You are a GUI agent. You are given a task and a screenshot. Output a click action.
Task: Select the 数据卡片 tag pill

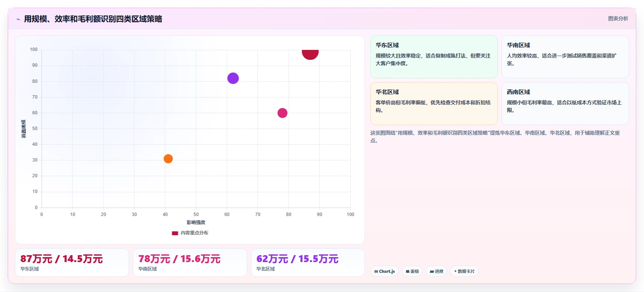click(x=464, y=271)
